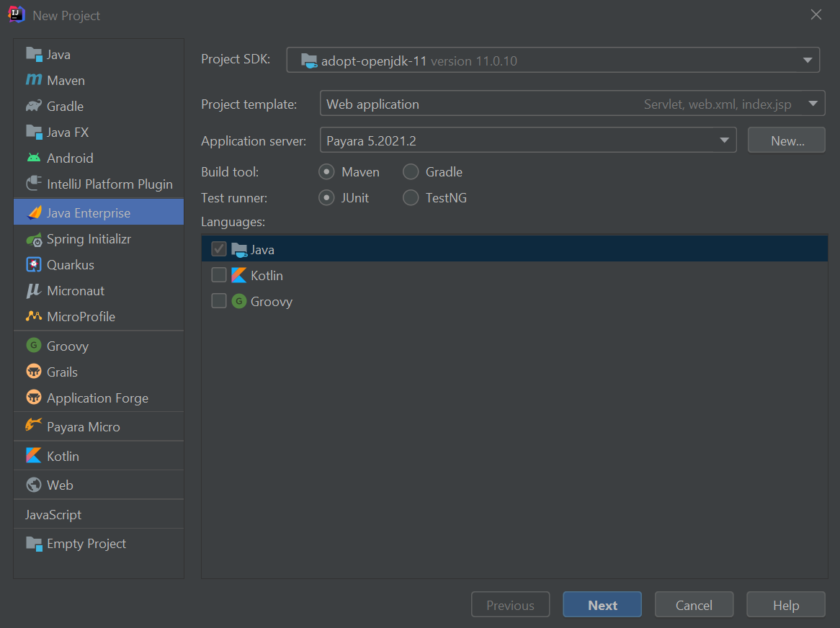
Task: Choose the TestNG test runner
Action: click(411, 197)
